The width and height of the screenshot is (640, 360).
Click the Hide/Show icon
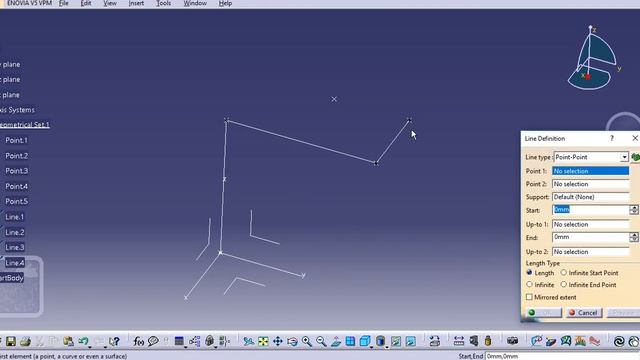coord(396,341)
